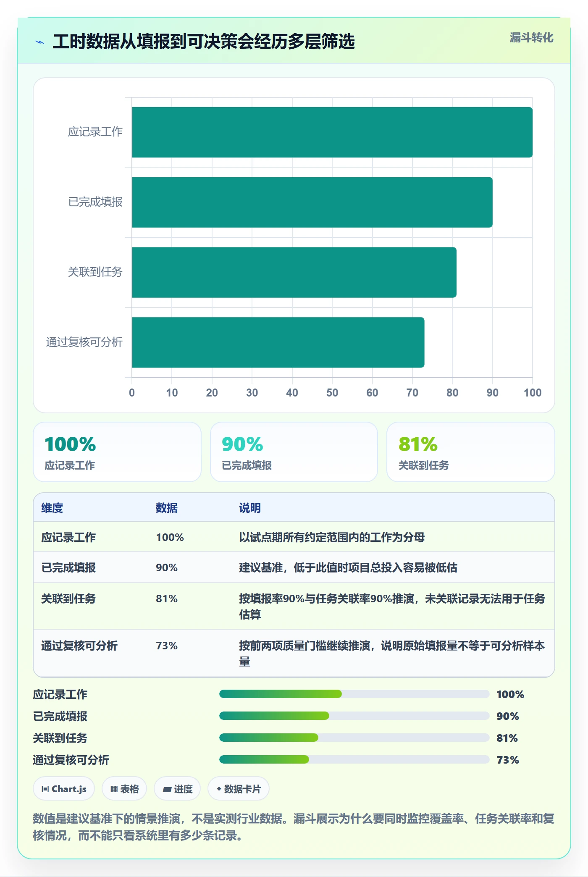Click the 90% cell in the table
Screen dimensions: 588x877
tap(167, 567)
